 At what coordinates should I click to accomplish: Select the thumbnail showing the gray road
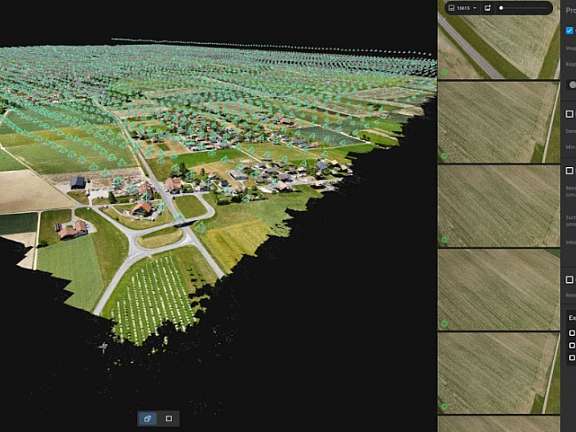(x=498, y=39)
